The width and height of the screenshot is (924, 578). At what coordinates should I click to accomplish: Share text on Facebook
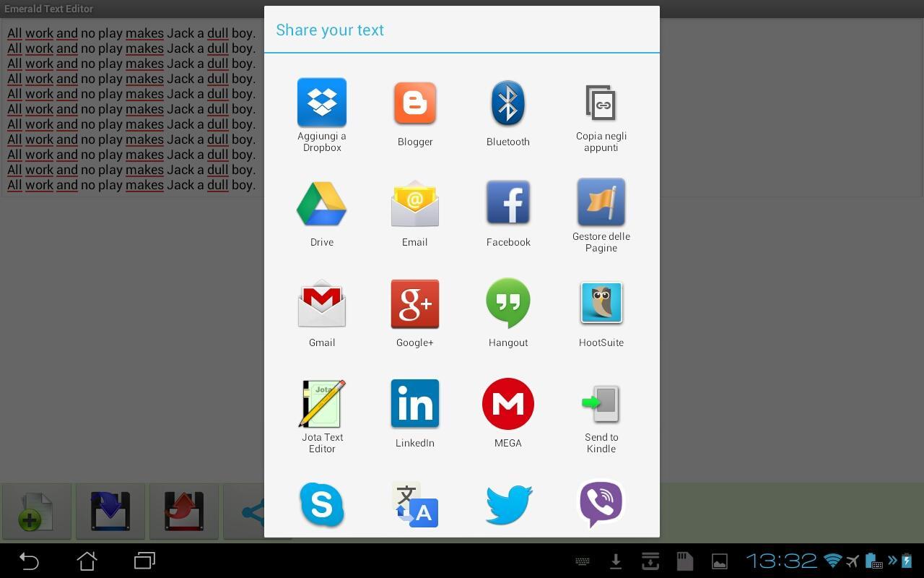508,215
